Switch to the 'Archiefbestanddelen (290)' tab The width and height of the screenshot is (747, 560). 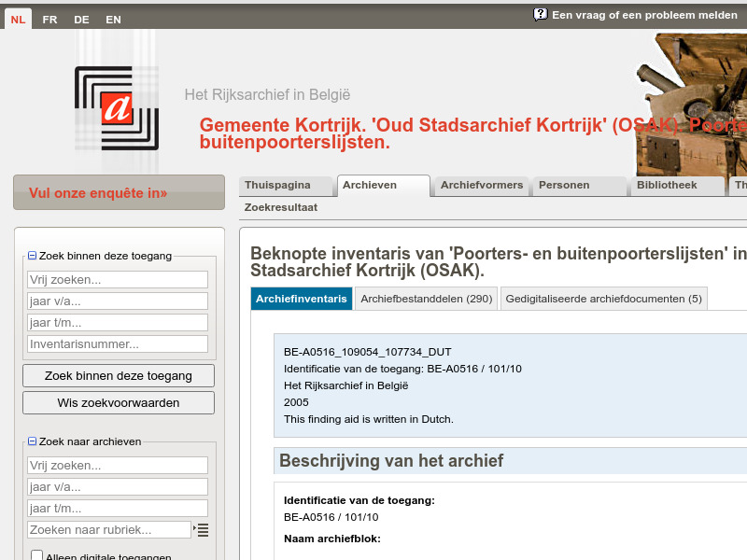[426, 299]
